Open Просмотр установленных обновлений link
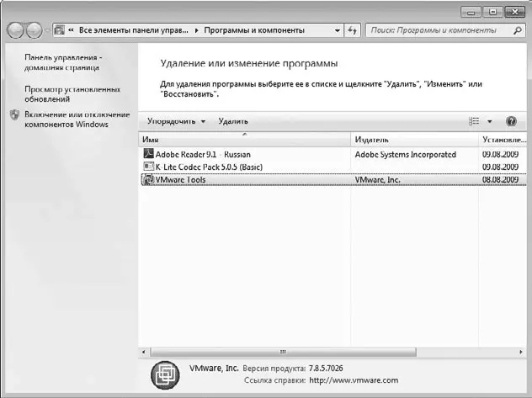This screenshot has width=532, height=398. (72, 94)
